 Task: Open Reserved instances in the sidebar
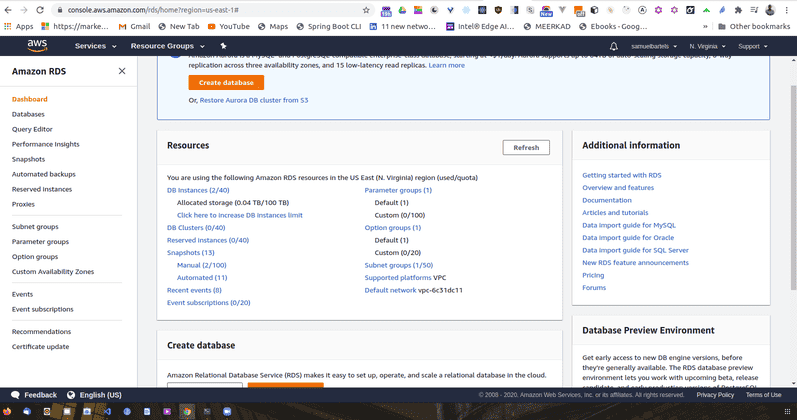pos(42,189)
